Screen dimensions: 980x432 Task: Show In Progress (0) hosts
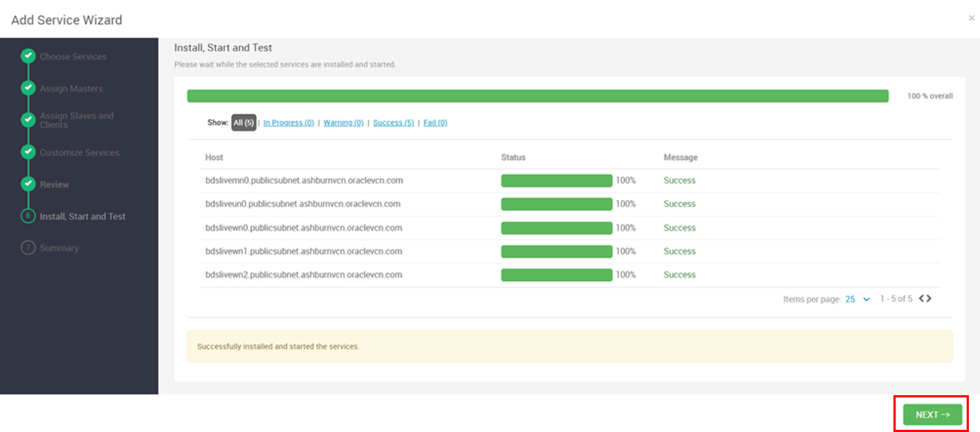tap(288, 122)
